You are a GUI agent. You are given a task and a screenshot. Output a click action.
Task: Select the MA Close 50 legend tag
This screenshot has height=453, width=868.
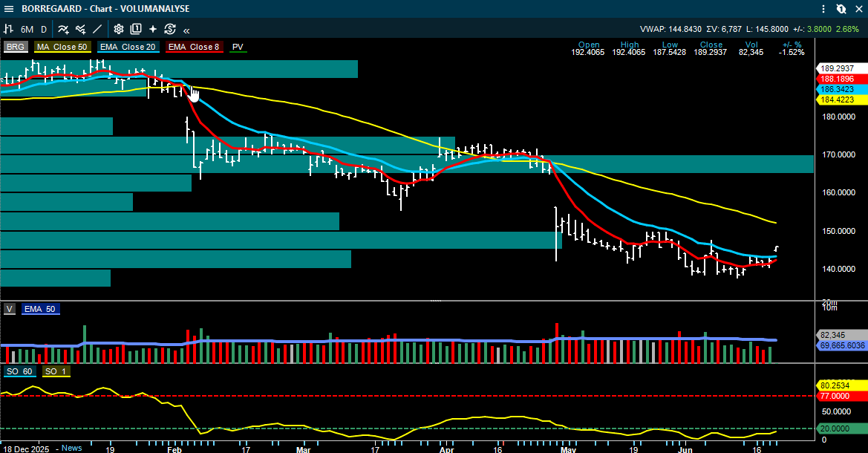pyautogui.click(x=62, y=47)
